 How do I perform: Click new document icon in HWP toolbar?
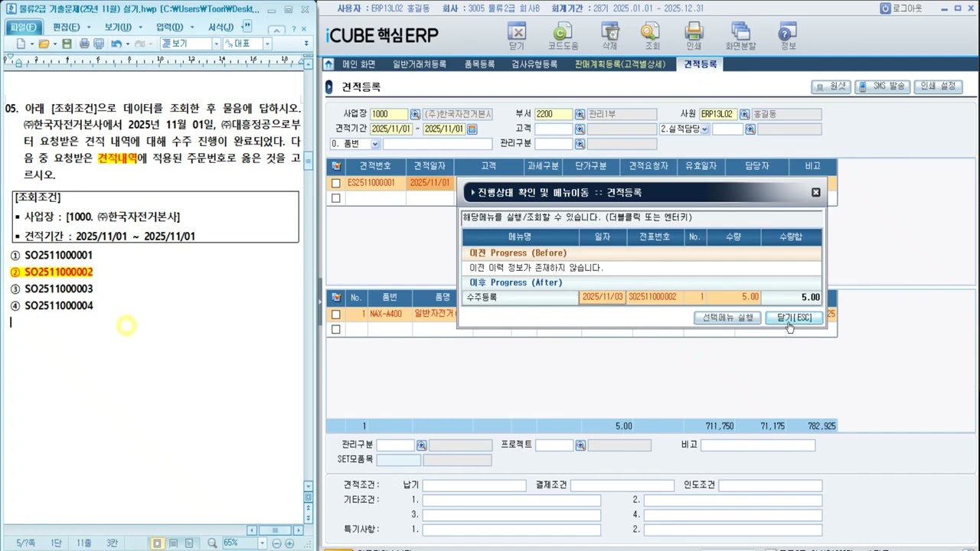pyautogui.click(x=21, y=44)
